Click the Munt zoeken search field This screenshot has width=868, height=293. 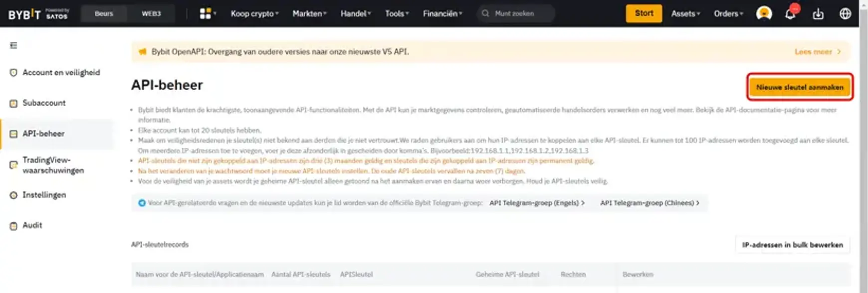pyautogui.click(x=516, y=13)
